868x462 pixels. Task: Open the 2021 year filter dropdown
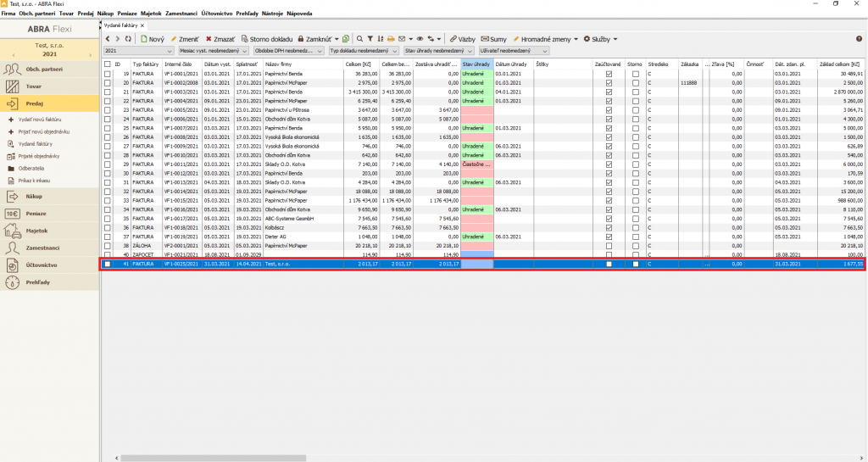tap(138, 51)
